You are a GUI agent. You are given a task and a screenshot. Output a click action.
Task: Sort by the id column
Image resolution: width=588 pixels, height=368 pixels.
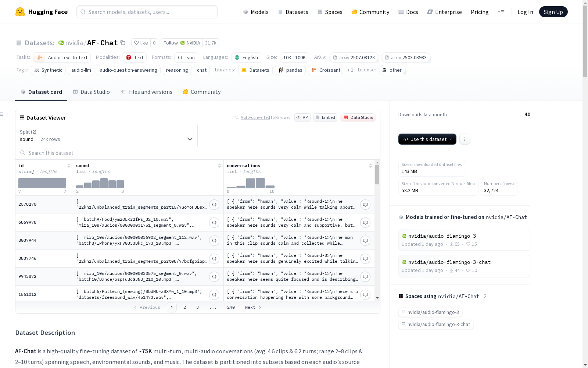(x=69, y=166)
